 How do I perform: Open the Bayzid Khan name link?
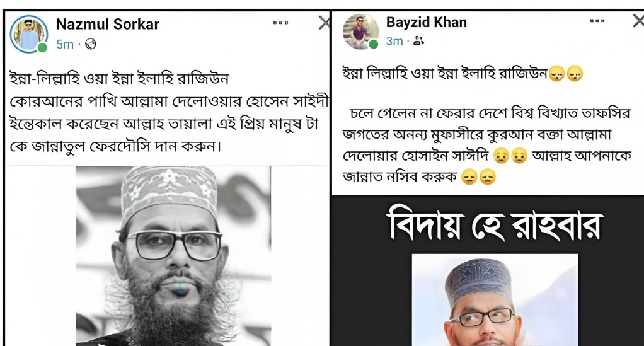pyautogui.click(x=427, y=22)
